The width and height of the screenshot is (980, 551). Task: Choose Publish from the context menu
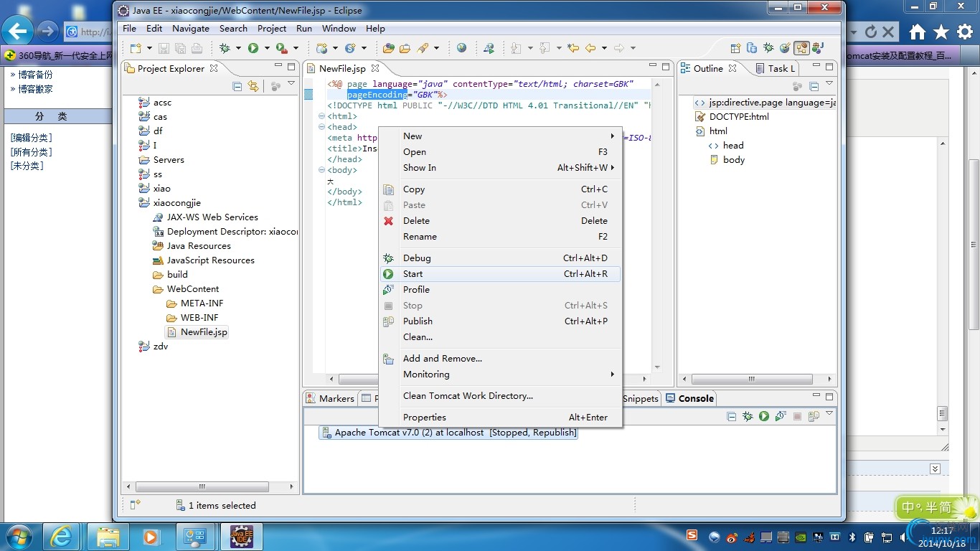(501, 321)
